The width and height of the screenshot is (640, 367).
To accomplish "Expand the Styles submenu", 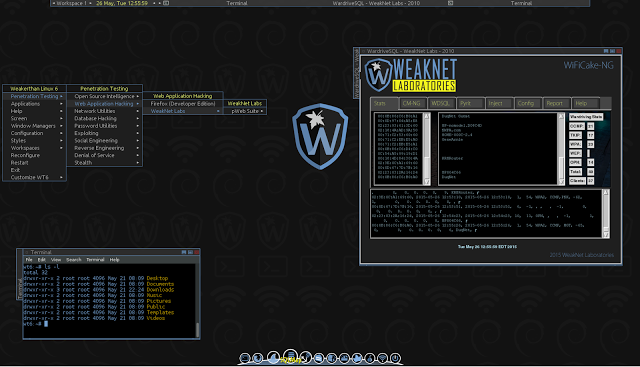I will coord(34,140).
